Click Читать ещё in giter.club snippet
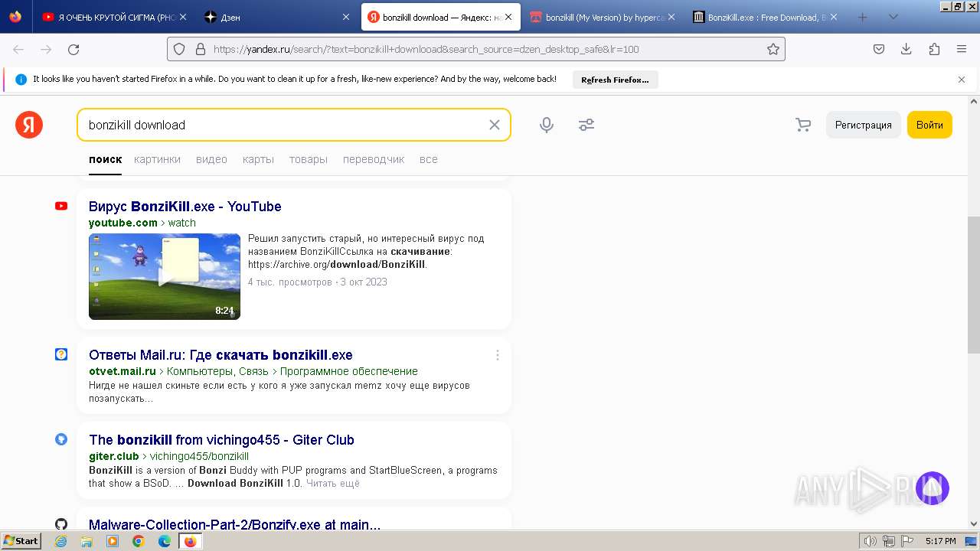980x551 pixels. [333, 484]
